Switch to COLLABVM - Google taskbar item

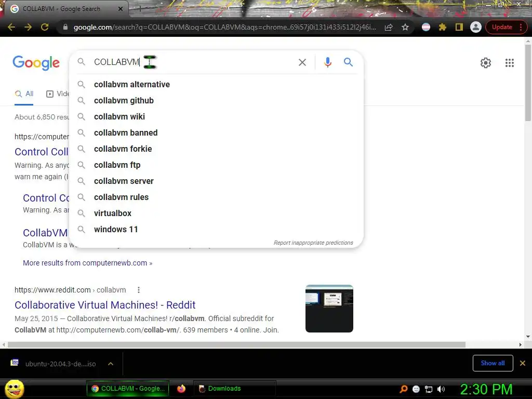(128, 389)
